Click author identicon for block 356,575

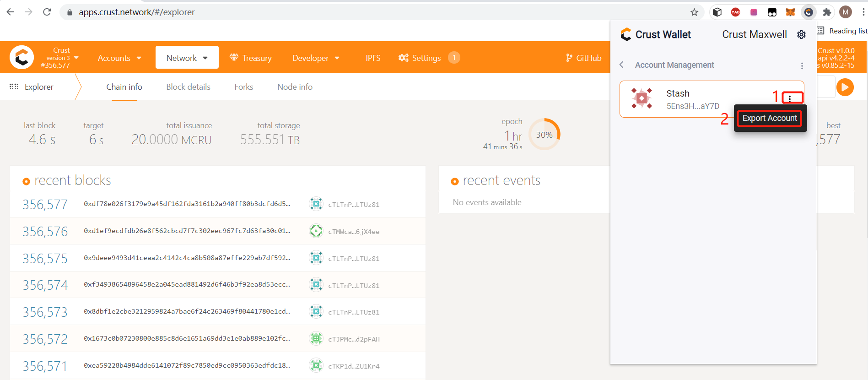[316, 258]
